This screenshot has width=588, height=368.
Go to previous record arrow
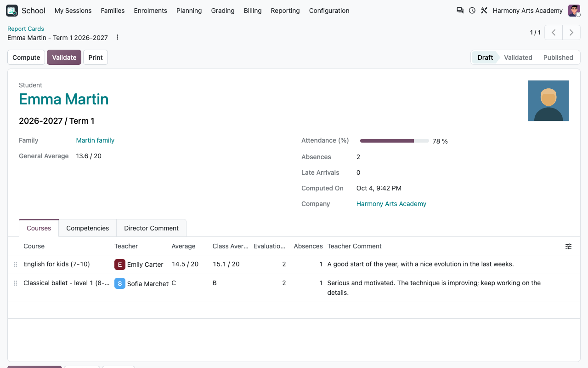pyautogui.click(x=554, y=33)
